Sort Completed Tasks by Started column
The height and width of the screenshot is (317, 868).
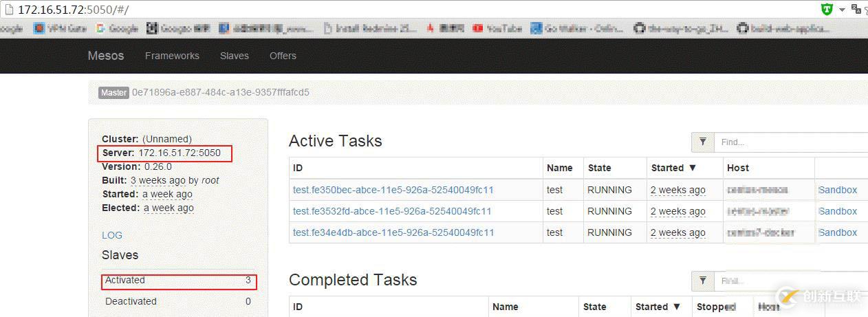pyautogui.click(x=658, y=307)
